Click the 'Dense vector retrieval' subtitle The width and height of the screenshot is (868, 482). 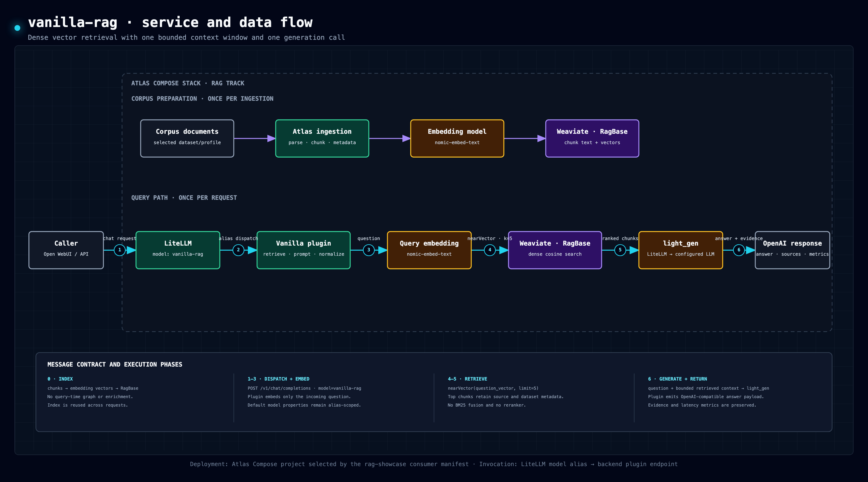(x=186, y=37)
